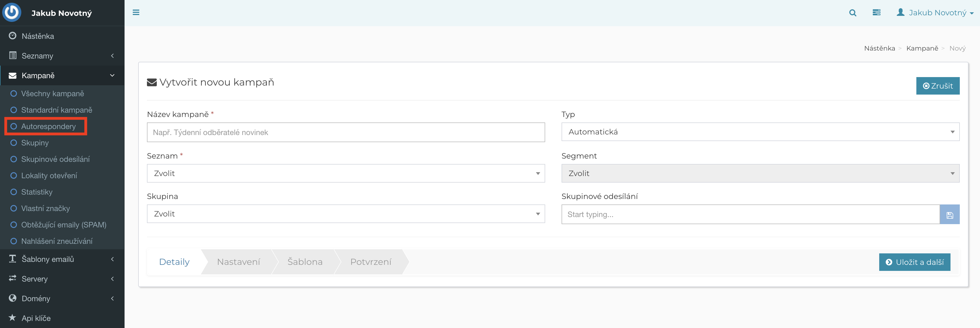
Task: Open Api klíče in the sidebar
Action: tap(62, 318)
